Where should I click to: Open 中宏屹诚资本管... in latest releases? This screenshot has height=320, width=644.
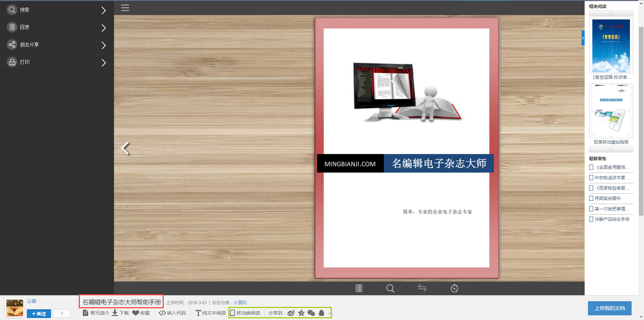612,178
